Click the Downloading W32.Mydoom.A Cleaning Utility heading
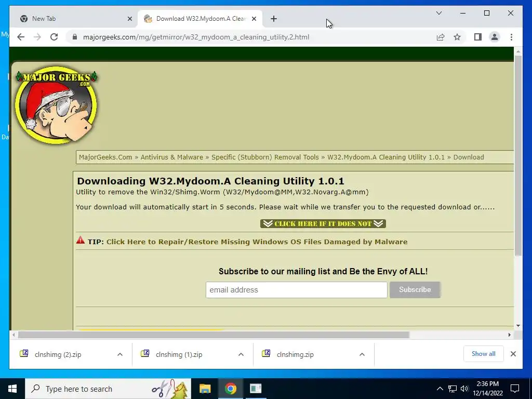 pyautogui.click(x=210, y=181)
